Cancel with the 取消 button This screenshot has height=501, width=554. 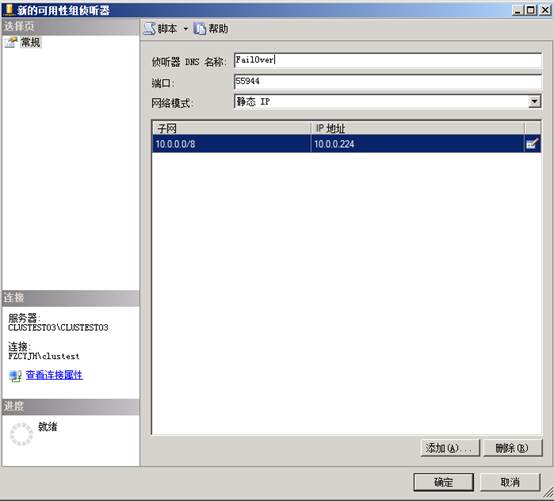point(510,482)
